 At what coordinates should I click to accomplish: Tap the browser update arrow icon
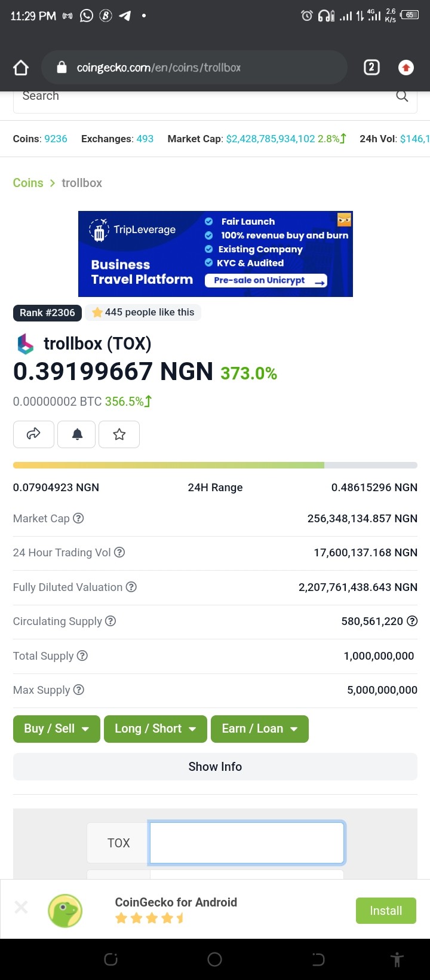[406, 68]
